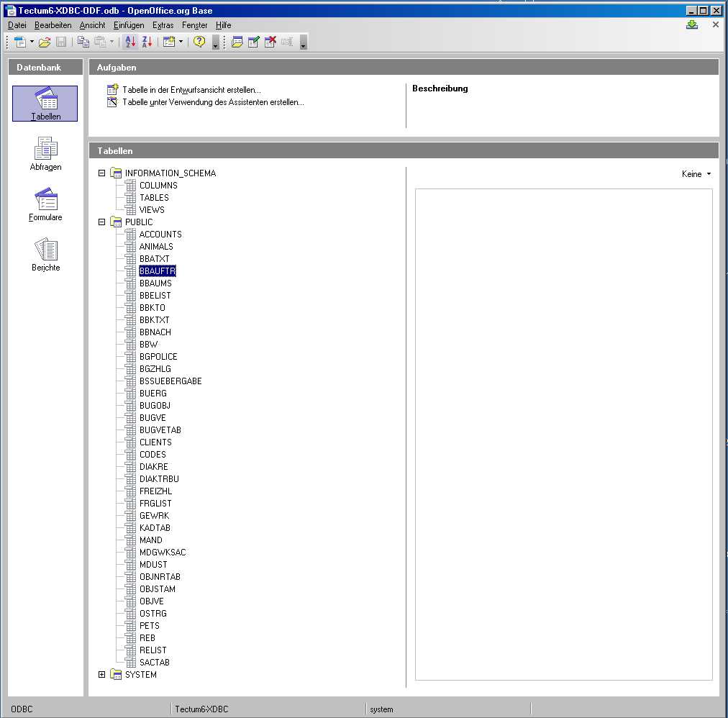
Task: Click the green update download icon
Action: click(692, 24)
